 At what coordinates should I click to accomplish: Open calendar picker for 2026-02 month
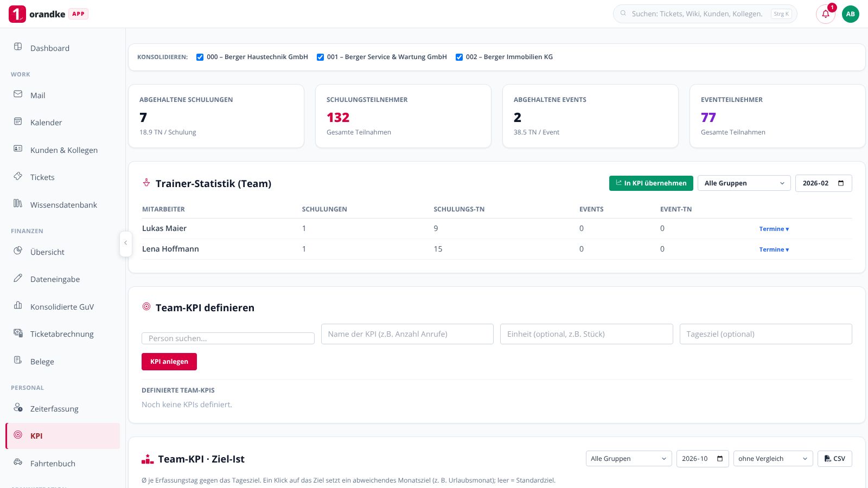[841, 183]
